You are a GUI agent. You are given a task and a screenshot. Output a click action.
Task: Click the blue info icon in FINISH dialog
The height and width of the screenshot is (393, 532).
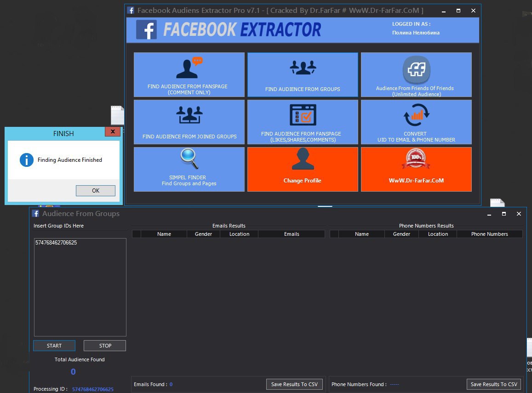(x=27, y=159)
